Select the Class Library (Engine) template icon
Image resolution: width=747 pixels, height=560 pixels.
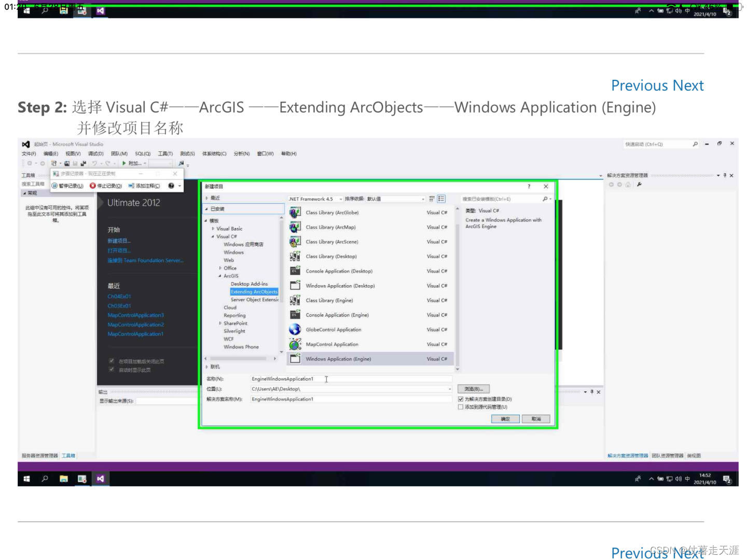point(295,300)
